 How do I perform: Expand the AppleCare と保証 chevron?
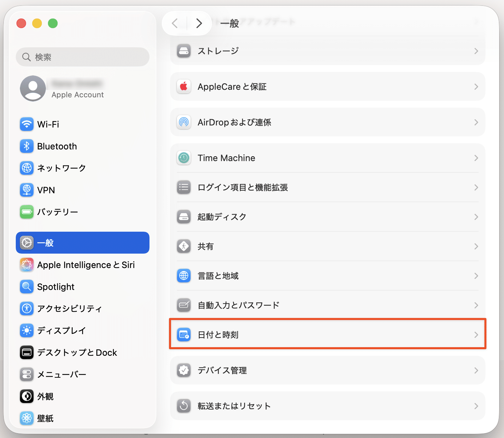[x=476, y=87]
